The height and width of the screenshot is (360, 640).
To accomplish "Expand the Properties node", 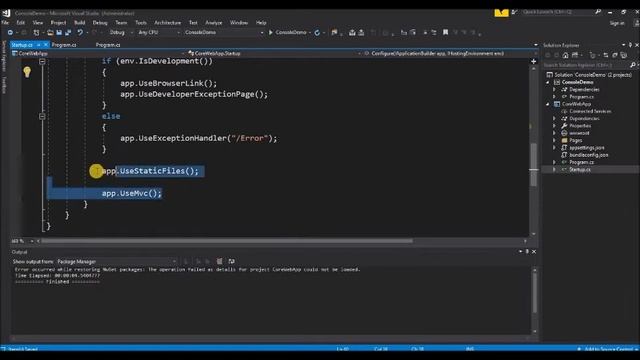I will 554,126.
